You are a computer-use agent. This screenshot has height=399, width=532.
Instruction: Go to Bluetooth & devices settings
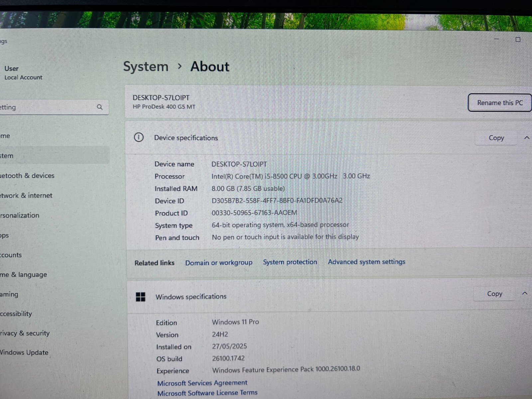tap(27, 176)
